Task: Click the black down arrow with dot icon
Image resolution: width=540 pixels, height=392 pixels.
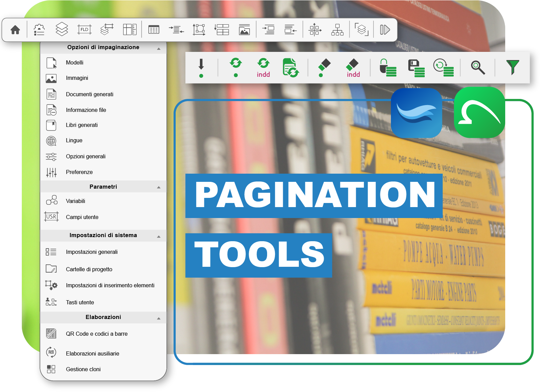Action: click(x=201, y=68)
